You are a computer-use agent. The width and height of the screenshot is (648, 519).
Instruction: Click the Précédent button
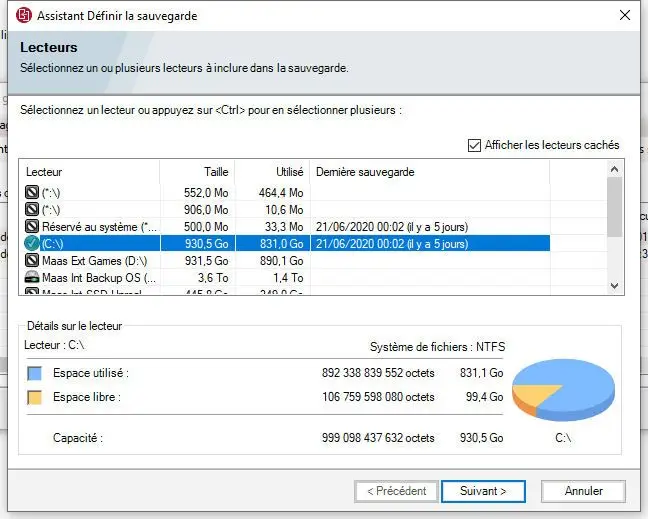(x=396, y=491)
